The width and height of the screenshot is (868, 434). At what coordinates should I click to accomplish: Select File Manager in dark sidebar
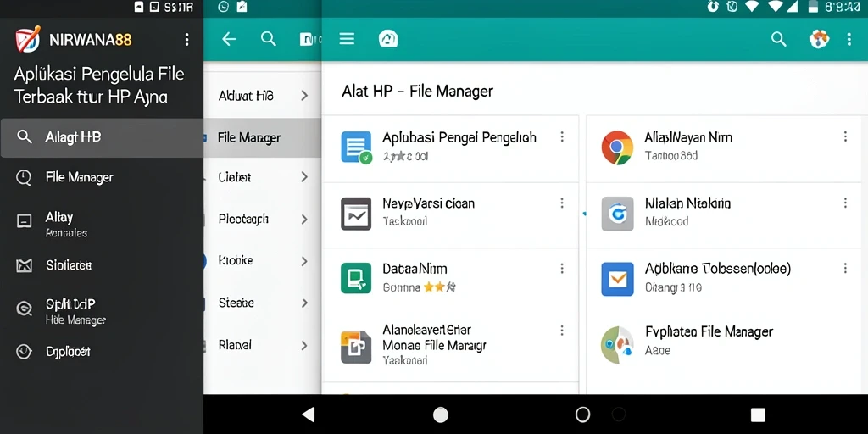pyautogui.click(x=102, y=178)
